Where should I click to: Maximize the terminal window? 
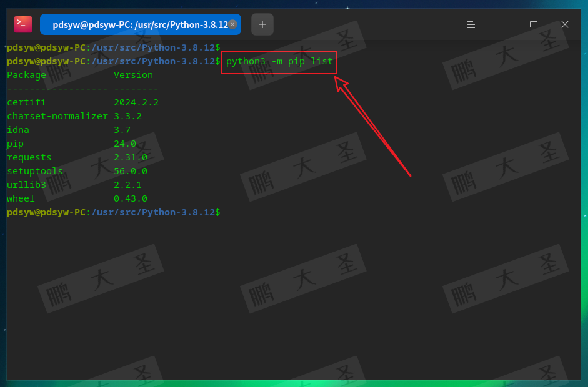tap(533, 24)
